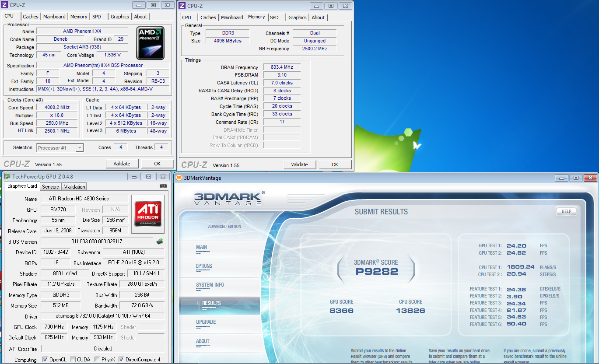Viewport: 599px width, 364px height.
Task: Toggle the CUDA checkbox in GPU-Z
Action: 73,360
